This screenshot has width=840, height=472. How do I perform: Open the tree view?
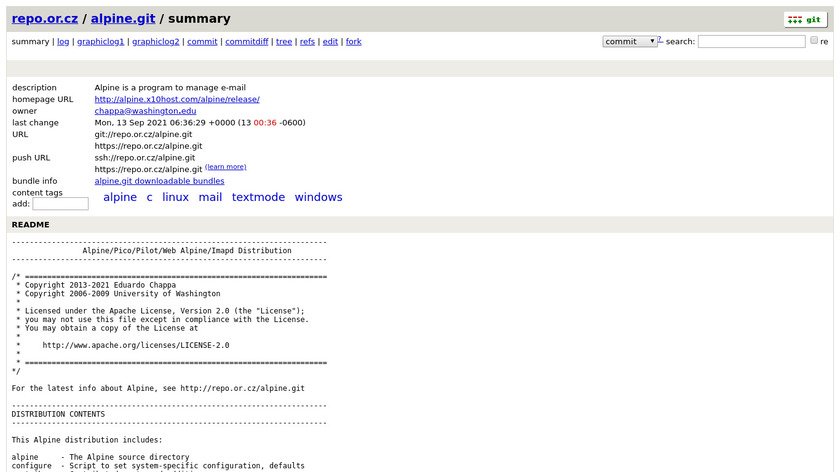(x=284, y=41)
